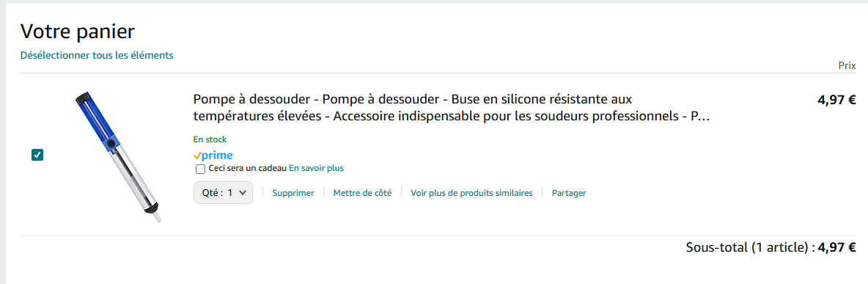Select 'Mettre de côté' for this item
The height and width of the screenshot is (284, 868).
362,193
